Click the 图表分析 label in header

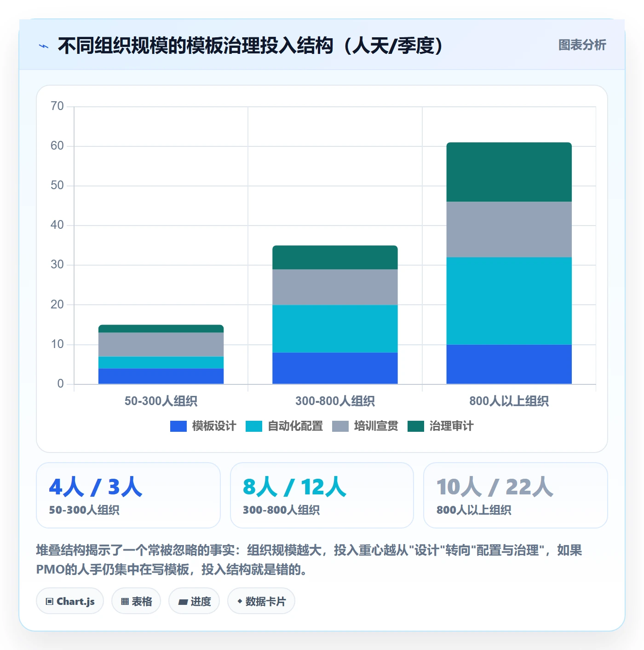click(582, 45)
